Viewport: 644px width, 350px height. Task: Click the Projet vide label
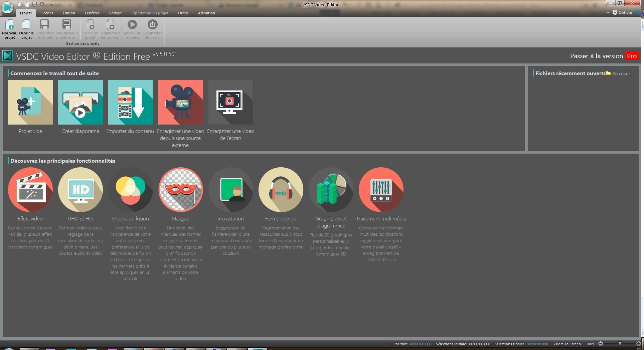tap(30, 131)
